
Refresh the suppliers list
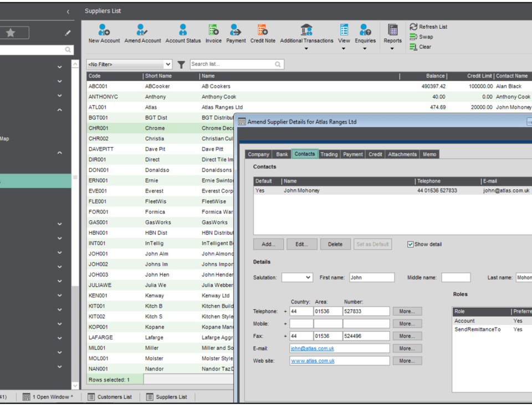(x=428, y=27)
